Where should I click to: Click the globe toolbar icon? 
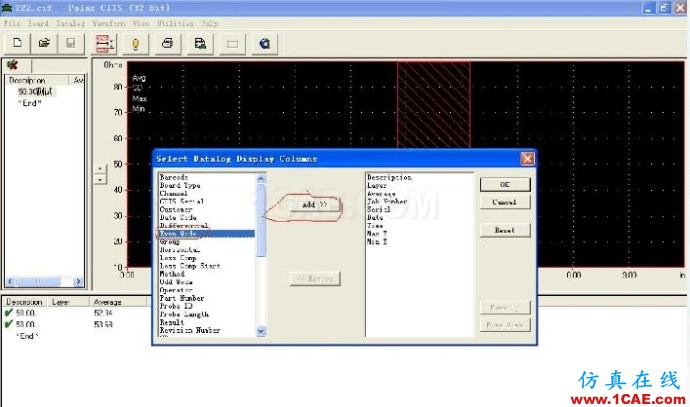coord(264,44)
